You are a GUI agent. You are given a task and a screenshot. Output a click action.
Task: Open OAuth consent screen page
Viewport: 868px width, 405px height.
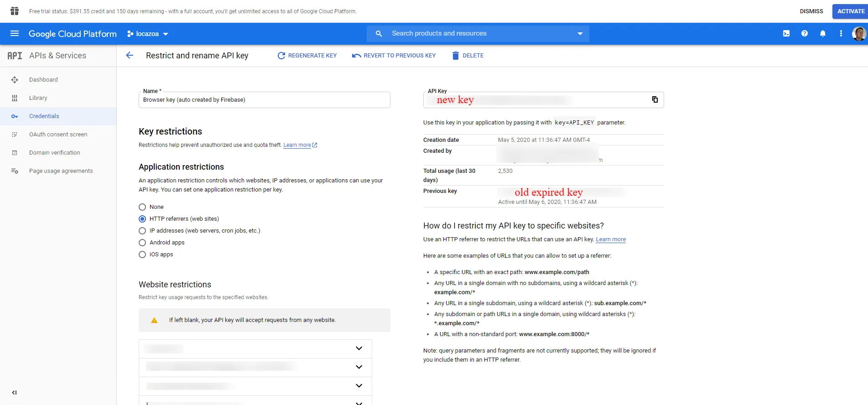point(58,135)
